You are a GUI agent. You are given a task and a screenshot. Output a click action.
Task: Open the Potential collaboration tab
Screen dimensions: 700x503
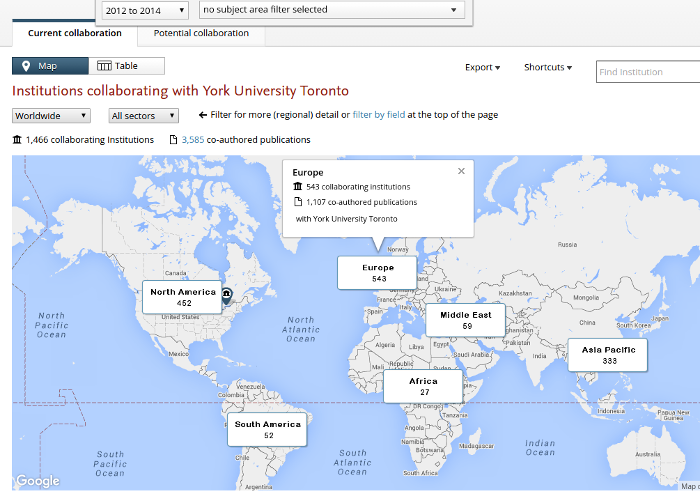[201, 33]
